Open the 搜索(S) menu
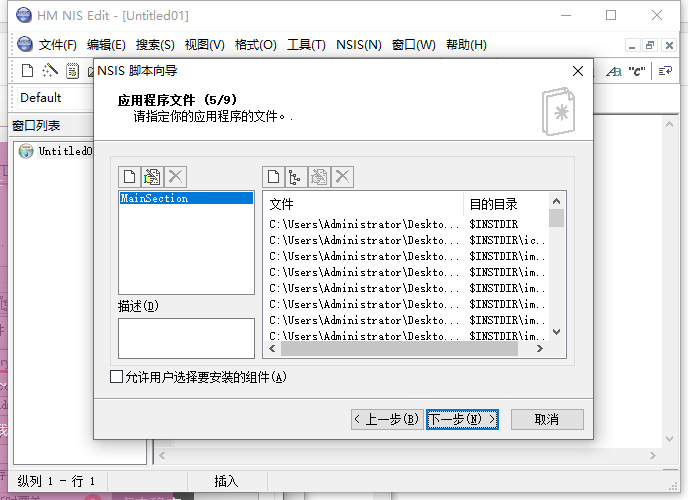 (x=155, y=45)
